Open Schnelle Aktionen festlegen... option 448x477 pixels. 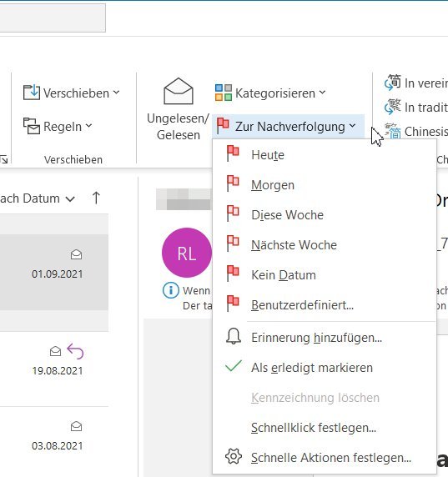coord(325,457)
